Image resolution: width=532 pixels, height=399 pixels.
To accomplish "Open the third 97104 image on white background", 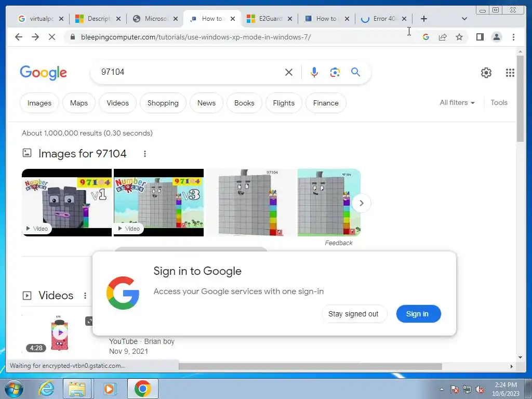I will click(x=251, y=203).
